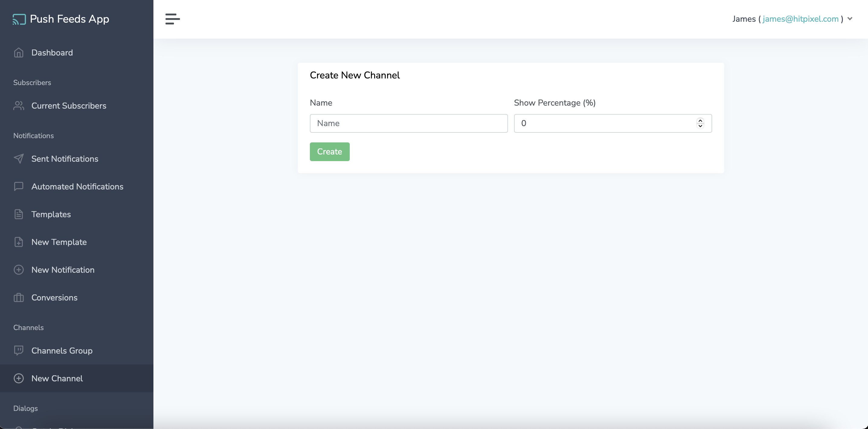The image size is (868, 429).
Task: Open the Conversions page
Action: click(77, 297)
